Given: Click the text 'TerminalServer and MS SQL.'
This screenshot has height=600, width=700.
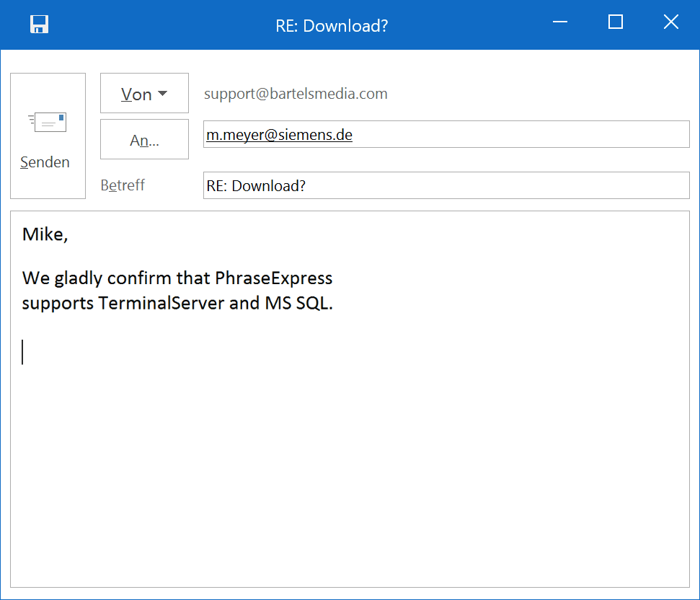Looking at the screenshot, I should point(216,303).
